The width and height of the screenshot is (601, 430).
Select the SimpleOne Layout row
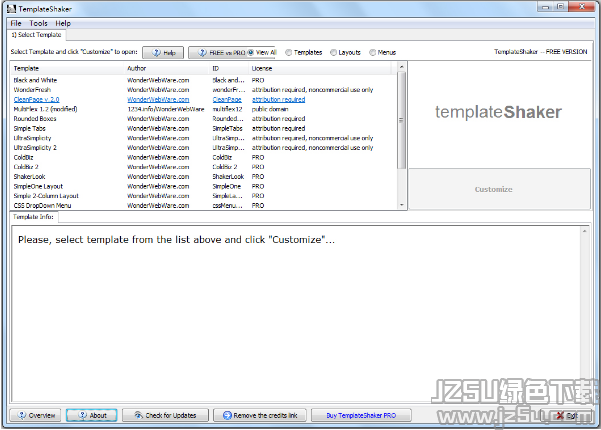click(204, 186)
